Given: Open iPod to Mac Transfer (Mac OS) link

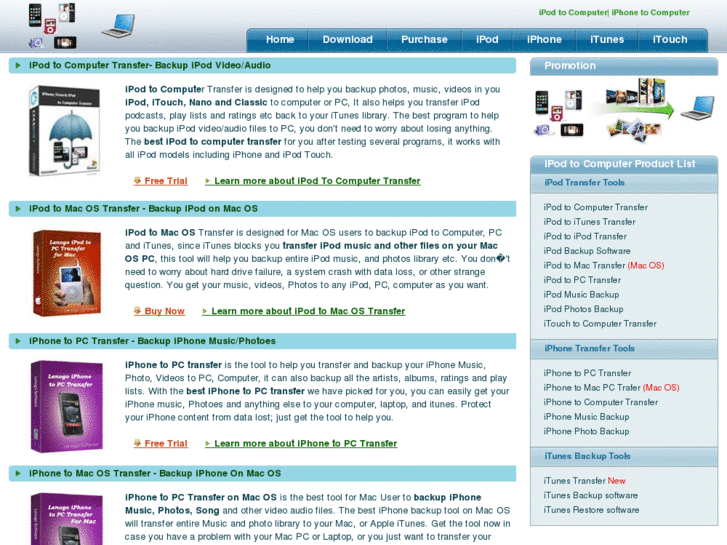Looking at the screenshot, I should click(604, 265).
